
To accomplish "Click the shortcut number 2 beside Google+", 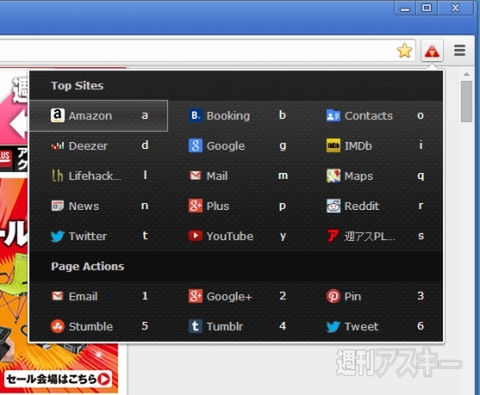I will 283,296.
